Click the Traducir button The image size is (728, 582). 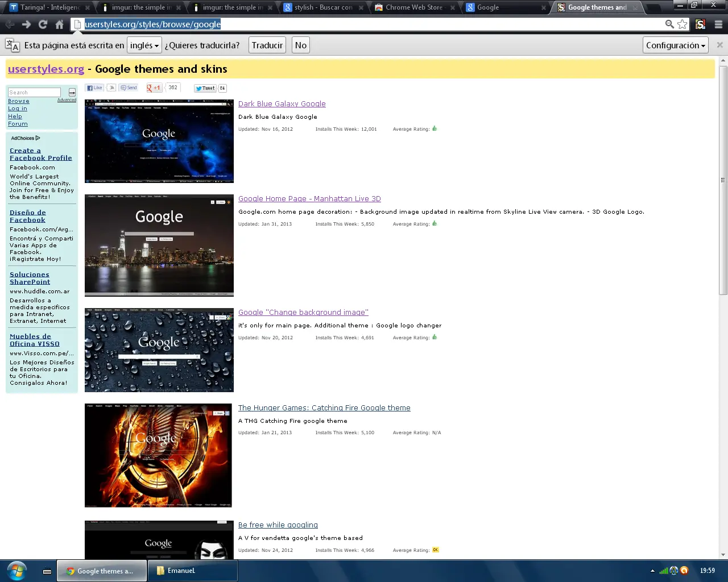pyautogui.click(x=267, y=45)
